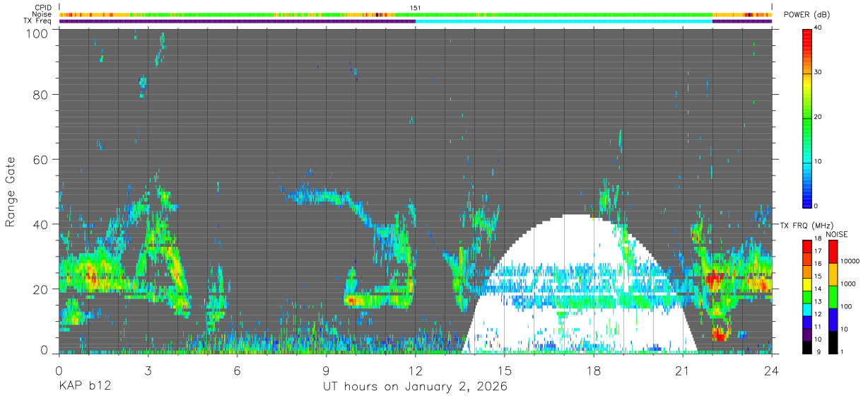This screenshot has height=401, width=868.
Task: Pick the red swatch in NOISE legend
Action: [x=833, y=251]
